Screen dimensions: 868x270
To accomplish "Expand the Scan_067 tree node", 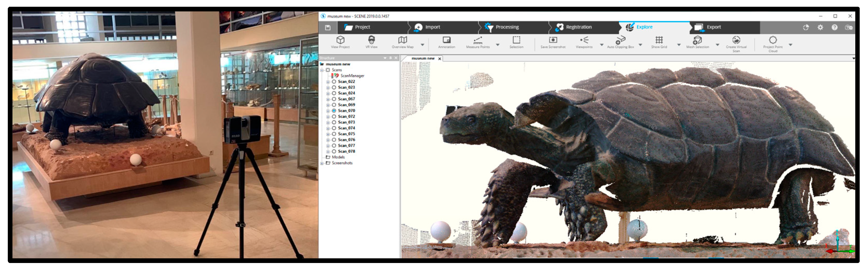I will (x=328, y=99).
